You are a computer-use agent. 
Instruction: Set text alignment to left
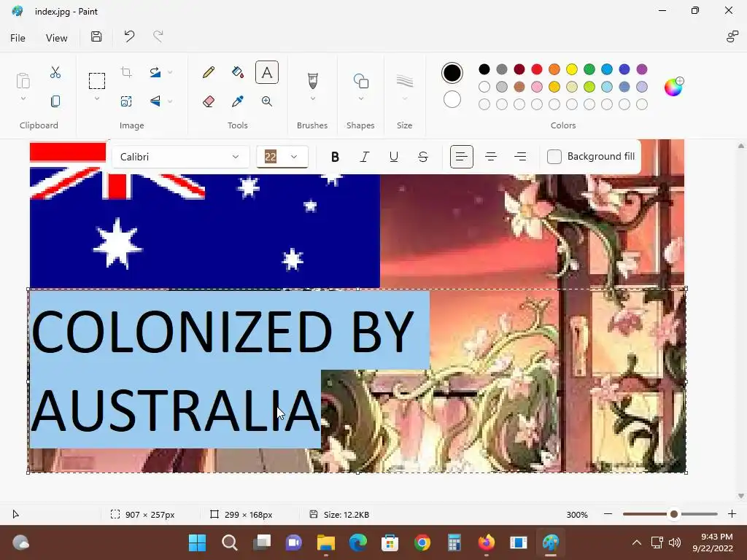click(461, 157)
